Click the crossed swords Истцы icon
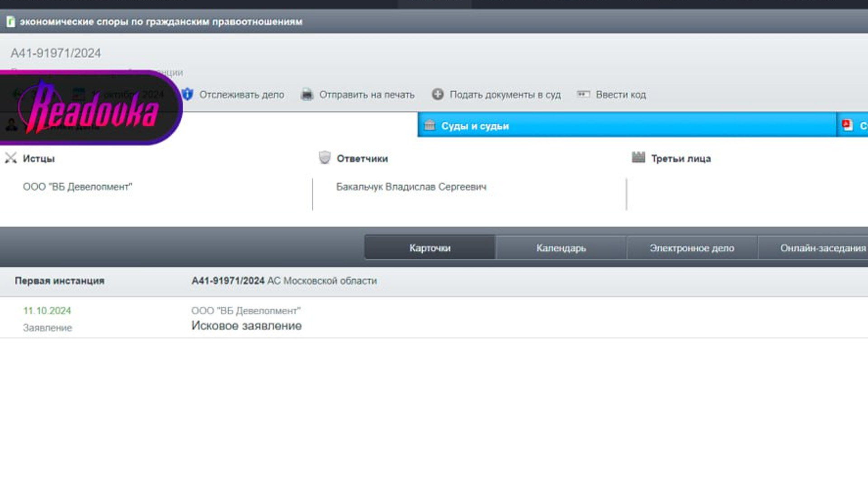Image resolution: width=868 pixels, height=488 pixels. coord(11,158)
